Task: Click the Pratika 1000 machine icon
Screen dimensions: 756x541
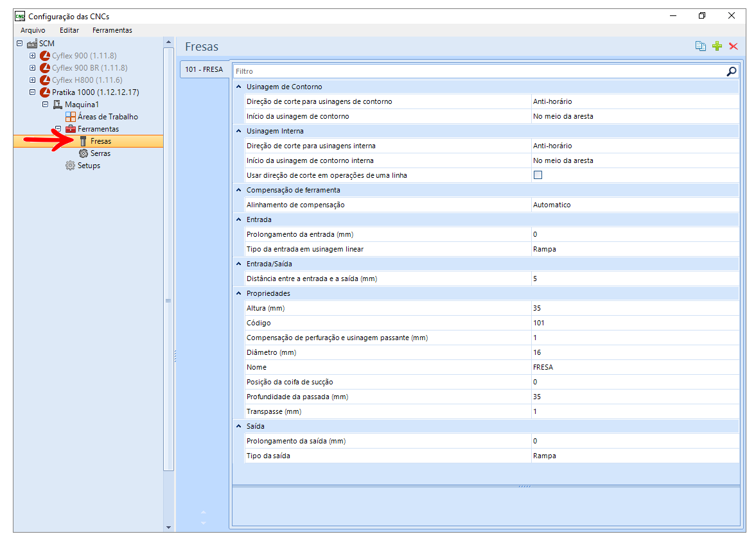Action: 45,92
